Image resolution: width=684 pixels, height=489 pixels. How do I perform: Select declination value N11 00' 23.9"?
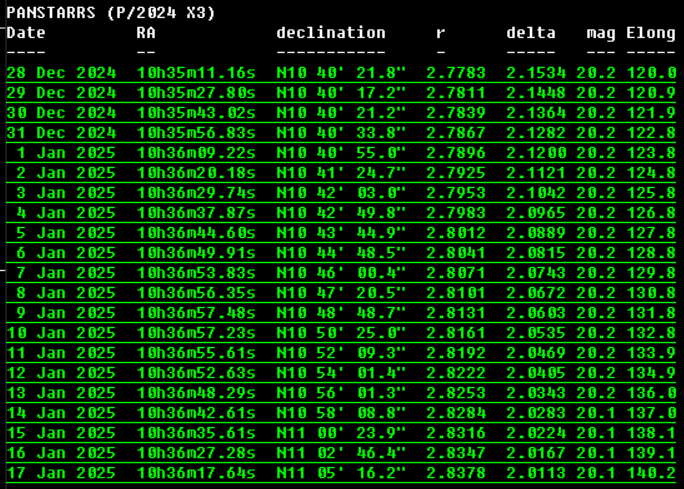(x=341, y=433)
